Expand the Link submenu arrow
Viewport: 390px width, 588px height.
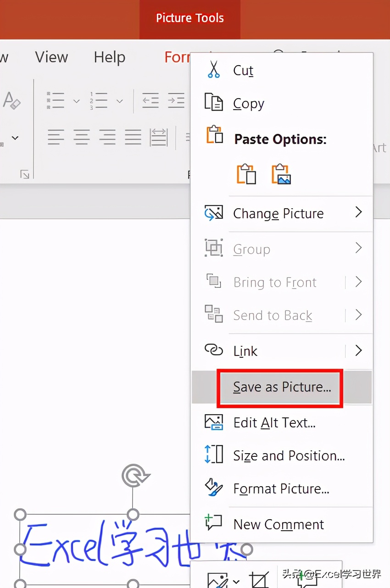pos(359,351)
